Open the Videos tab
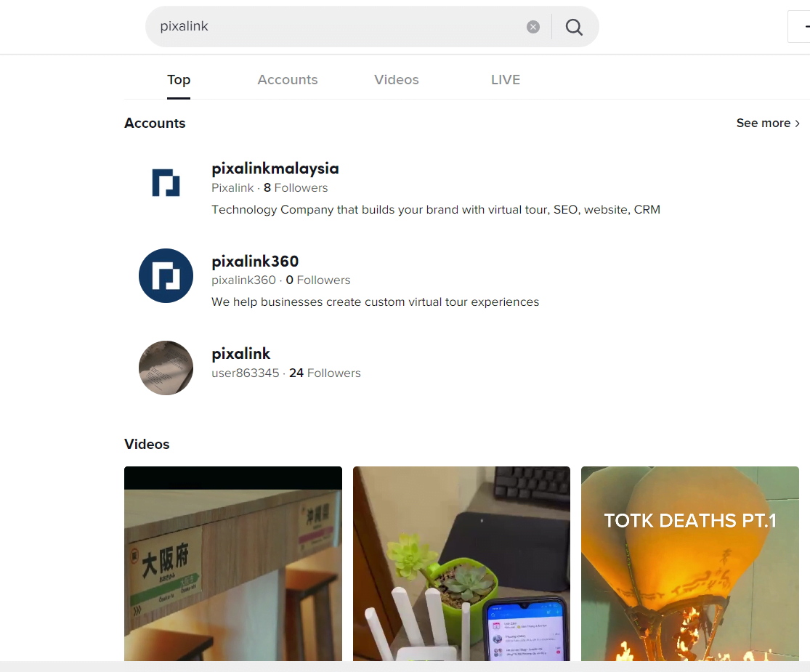Screen dimensions: 810x672 [396, 80]
